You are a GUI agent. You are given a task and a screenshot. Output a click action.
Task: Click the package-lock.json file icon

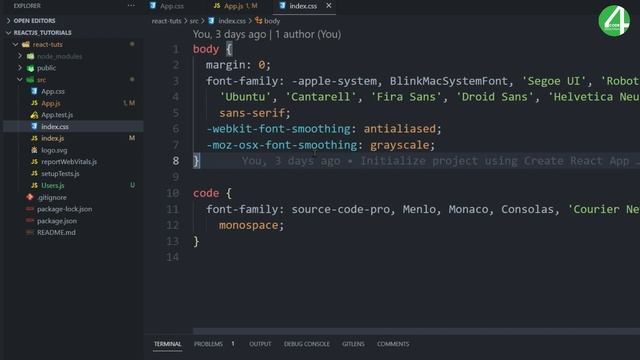[x=30, y=209]
